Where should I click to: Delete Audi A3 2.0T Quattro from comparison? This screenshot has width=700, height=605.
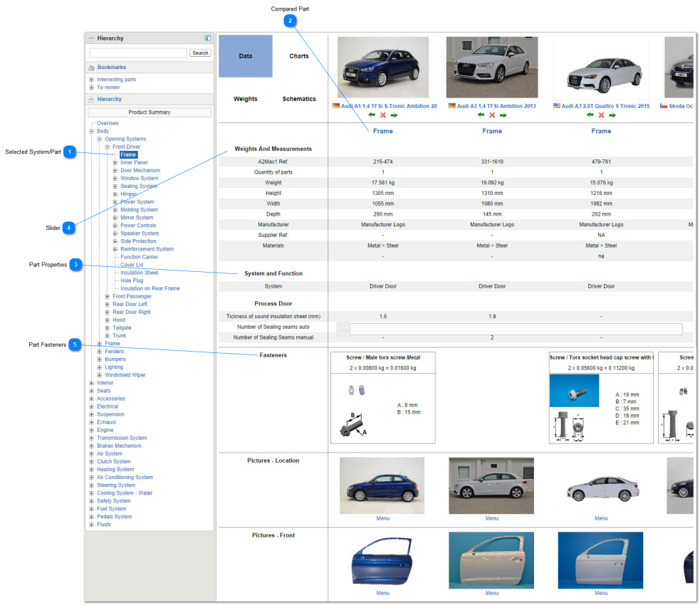point(601,115)
